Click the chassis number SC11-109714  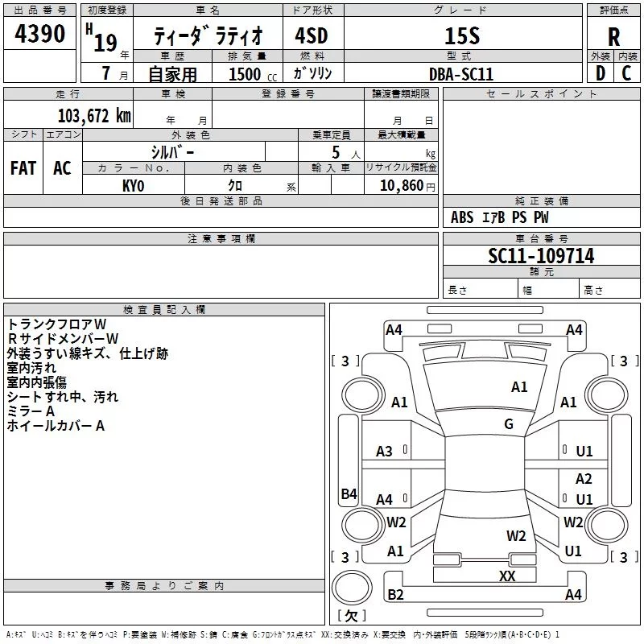541,256
